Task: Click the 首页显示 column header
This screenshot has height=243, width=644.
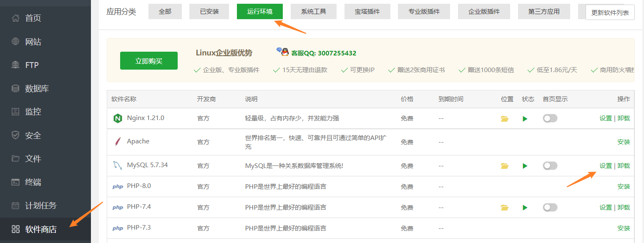Action: click(555, 99)
